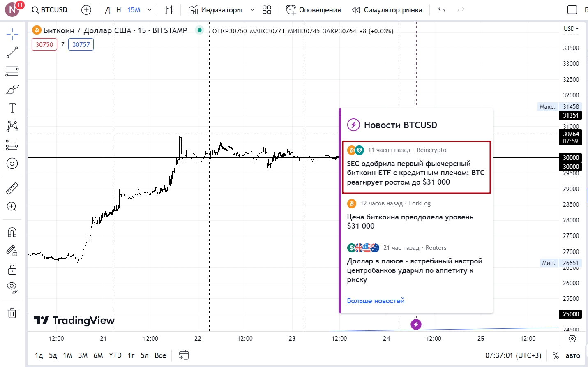Click the Оповещения alerts button
Screen dimensions: 588x367
click(x=314, y=10)
